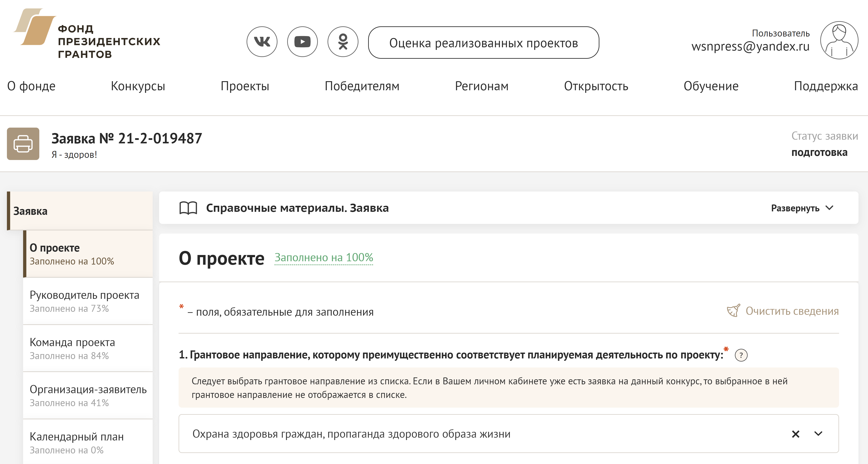This screenshot has height=464, width=868.
Task: Open the Конкурсы menu
Action: point(138,86)
